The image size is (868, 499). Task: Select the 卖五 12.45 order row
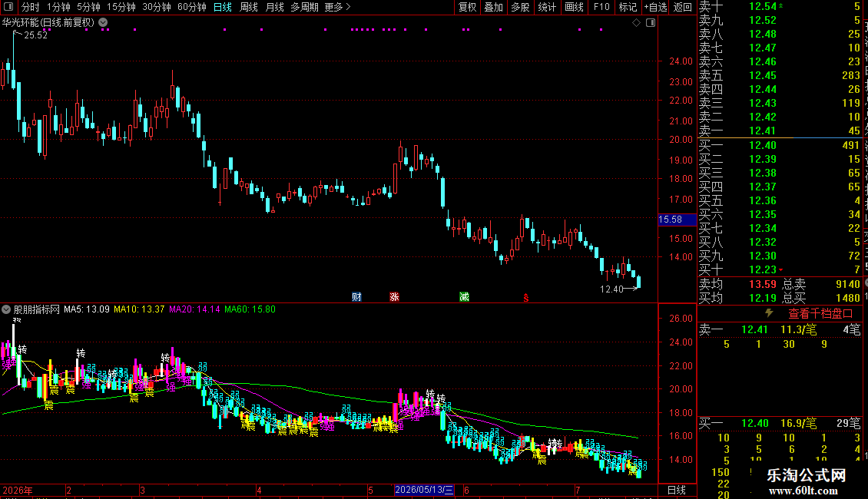(x=780, y=75)
